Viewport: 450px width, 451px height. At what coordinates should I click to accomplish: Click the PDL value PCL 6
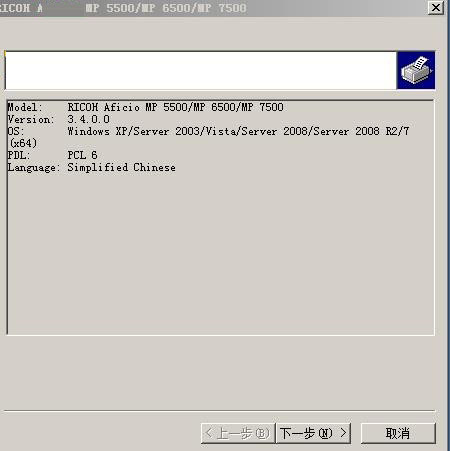(x=82, y=155)
